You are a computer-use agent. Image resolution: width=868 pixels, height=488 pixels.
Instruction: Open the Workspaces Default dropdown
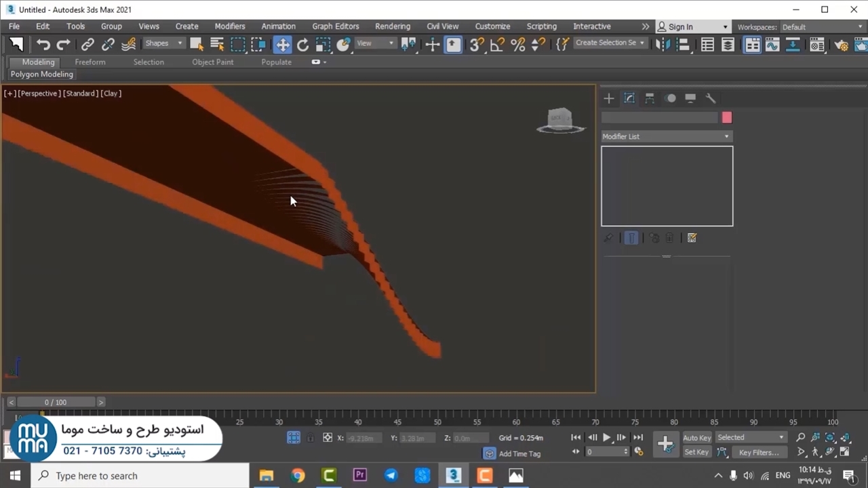tap(822, 27)
